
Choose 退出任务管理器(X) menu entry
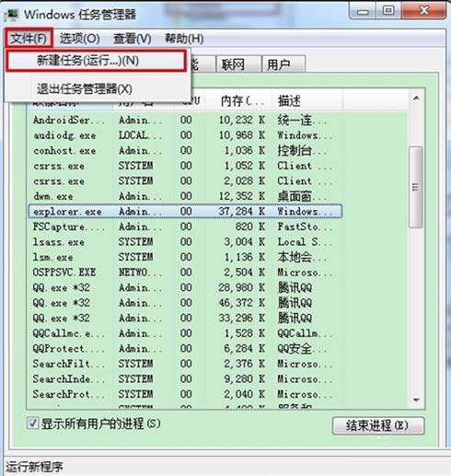click(x=98, y=89)
